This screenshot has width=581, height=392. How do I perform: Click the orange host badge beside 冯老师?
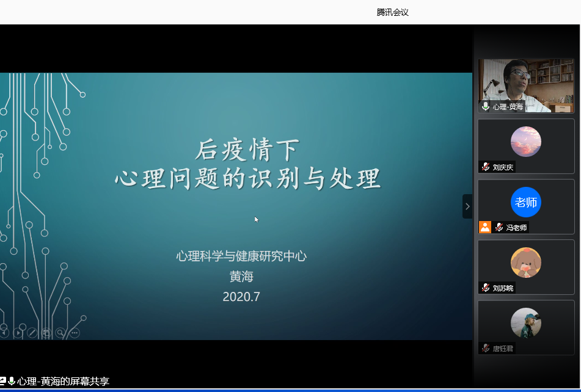484,227
